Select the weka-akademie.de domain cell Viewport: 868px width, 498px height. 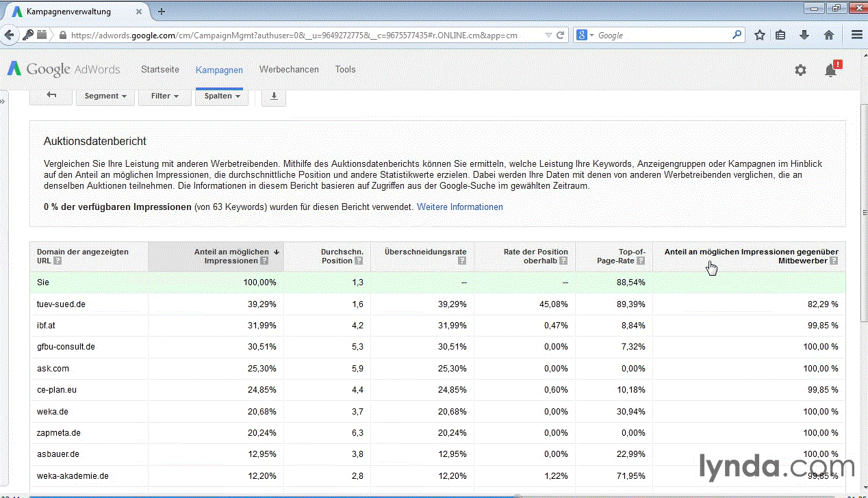point(73,476)
